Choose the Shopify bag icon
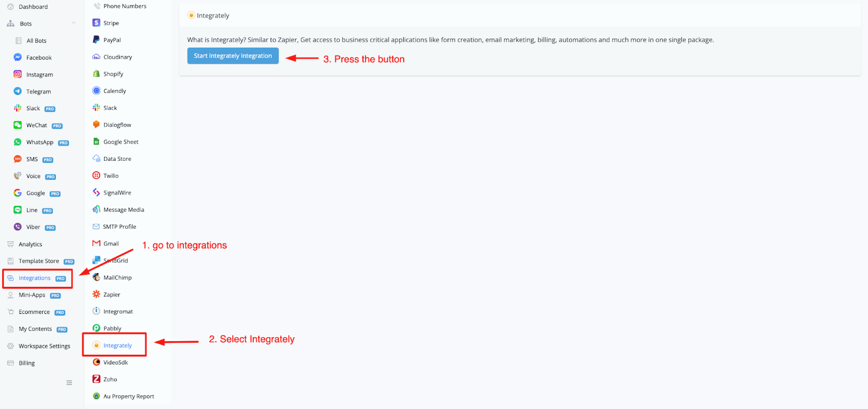Image resolution: width=868 pixels, height=409 pixels. [97, 73]
